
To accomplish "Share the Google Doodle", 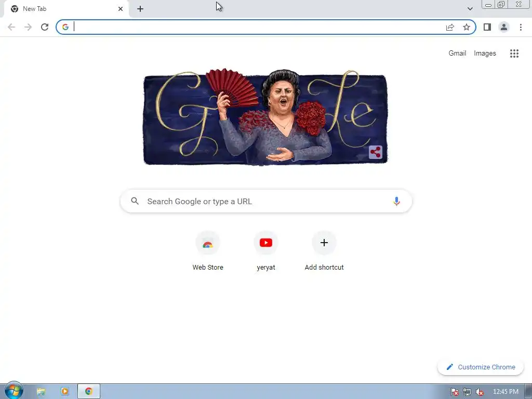I will tap(375, 152).
